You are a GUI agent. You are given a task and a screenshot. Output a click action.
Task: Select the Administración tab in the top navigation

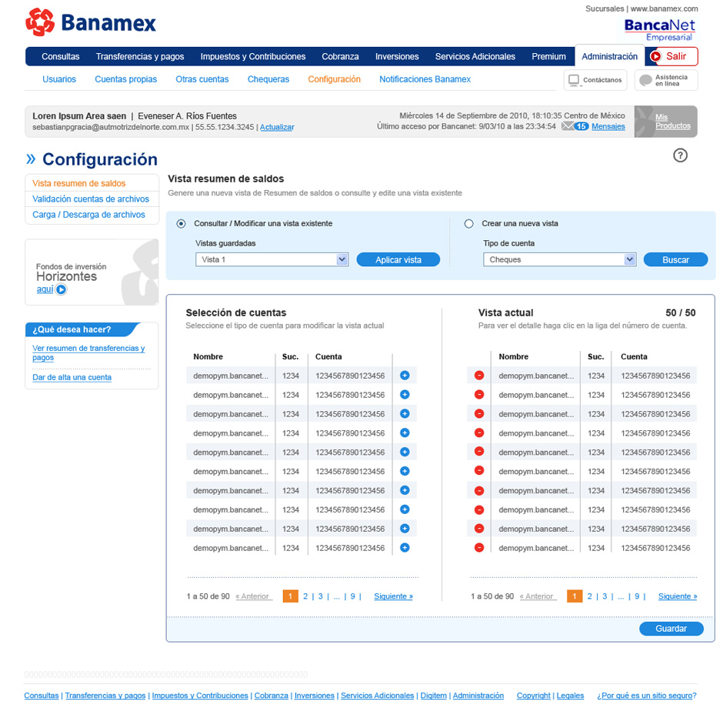609,56
